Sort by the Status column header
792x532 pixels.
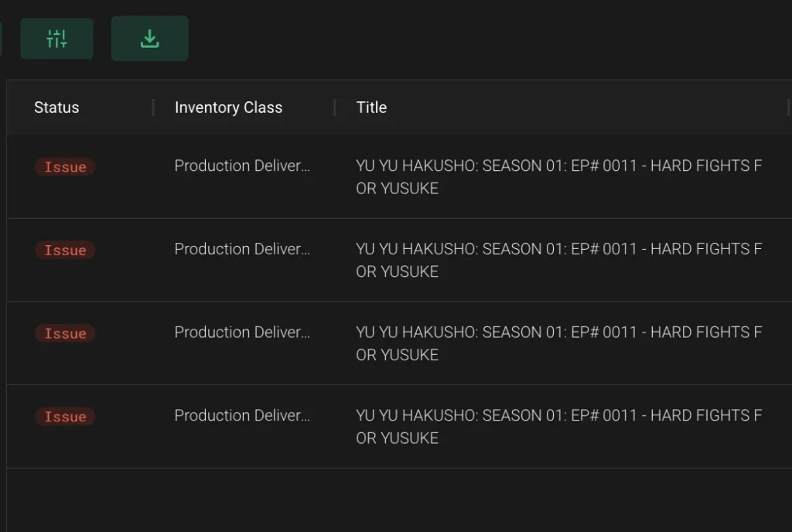click(56, 107)
